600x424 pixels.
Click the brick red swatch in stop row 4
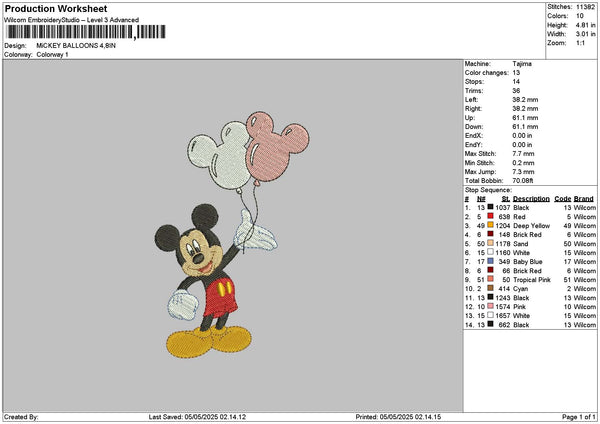point(490,234)
